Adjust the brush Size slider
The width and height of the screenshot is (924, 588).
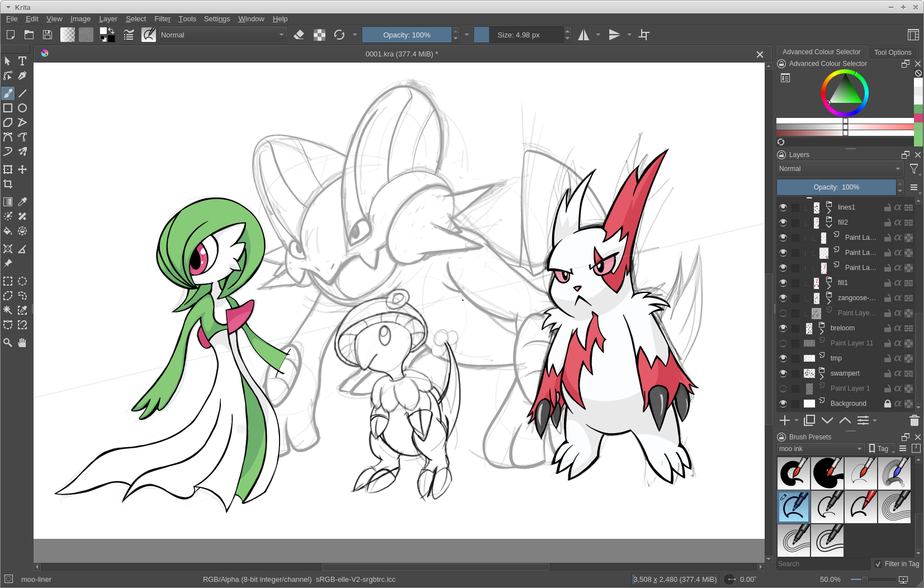[x=519, y=35]
